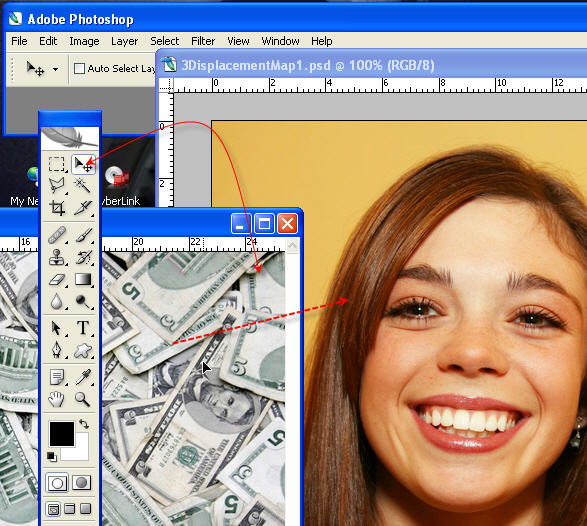Open the Window menu
Screen dimensions: 587x526
(x=280, y=41)
